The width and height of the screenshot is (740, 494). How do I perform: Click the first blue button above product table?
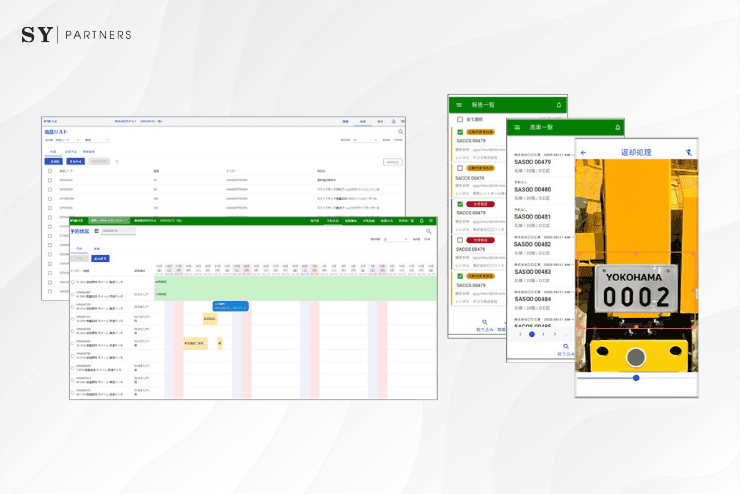coord(53,161)
